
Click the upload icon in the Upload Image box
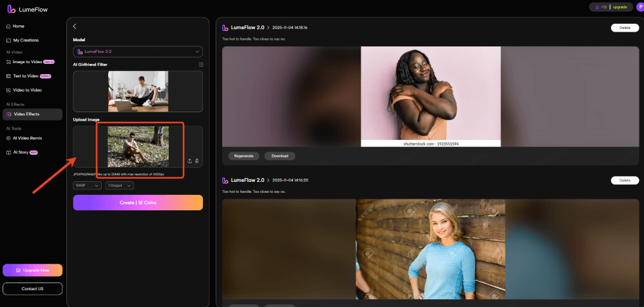tap(189, 161)
